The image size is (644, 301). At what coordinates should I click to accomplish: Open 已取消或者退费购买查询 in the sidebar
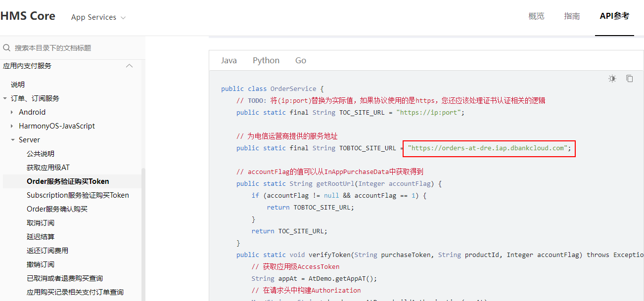pos(65,278)
